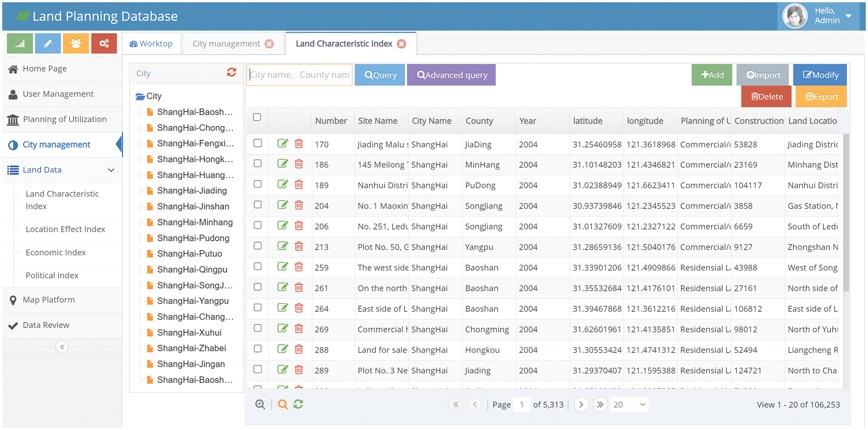Delete the row numbered 186
Screen dimensions: 868x430
(299, 164)
